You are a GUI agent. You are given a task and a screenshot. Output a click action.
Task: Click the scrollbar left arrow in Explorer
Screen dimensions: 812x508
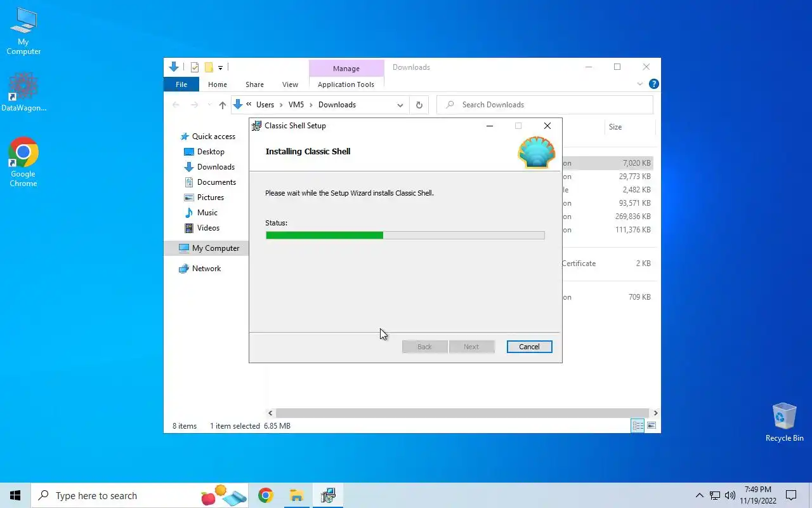(x=270, y=413)
